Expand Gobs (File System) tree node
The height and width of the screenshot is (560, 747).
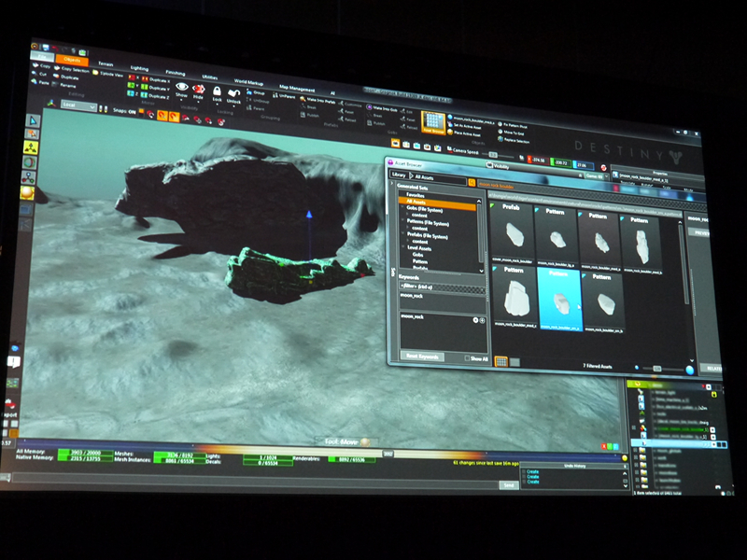pyautogui.click(x=402, y=208)
